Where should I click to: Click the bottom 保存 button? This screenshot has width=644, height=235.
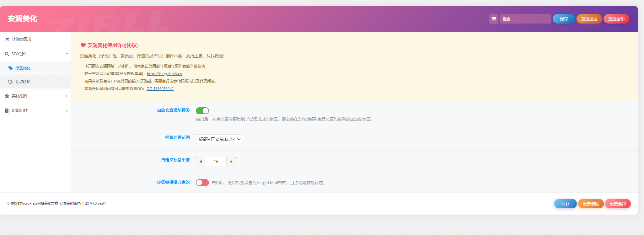pyautogui.click(x=566, y=204)
